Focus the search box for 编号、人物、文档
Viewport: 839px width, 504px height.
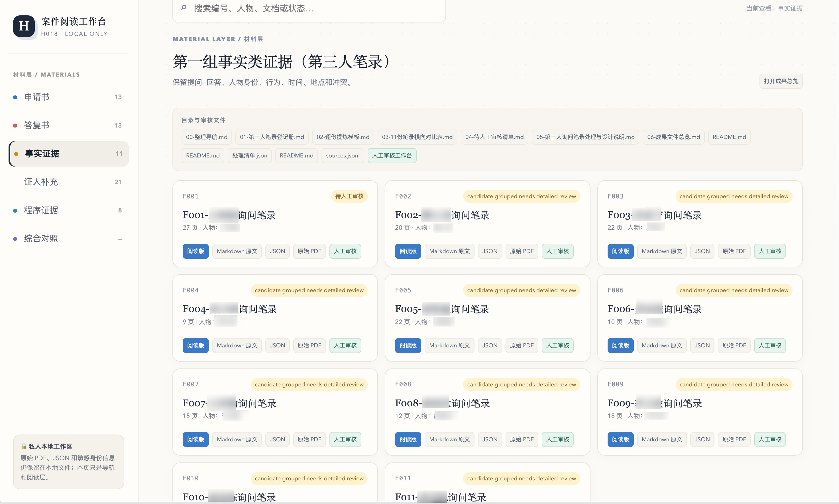pos(309,9)
